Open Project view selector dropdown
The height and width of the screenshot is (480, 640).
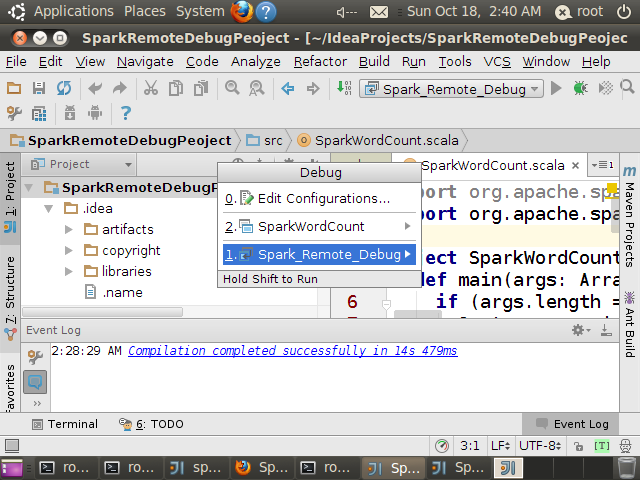coord(81,164)
